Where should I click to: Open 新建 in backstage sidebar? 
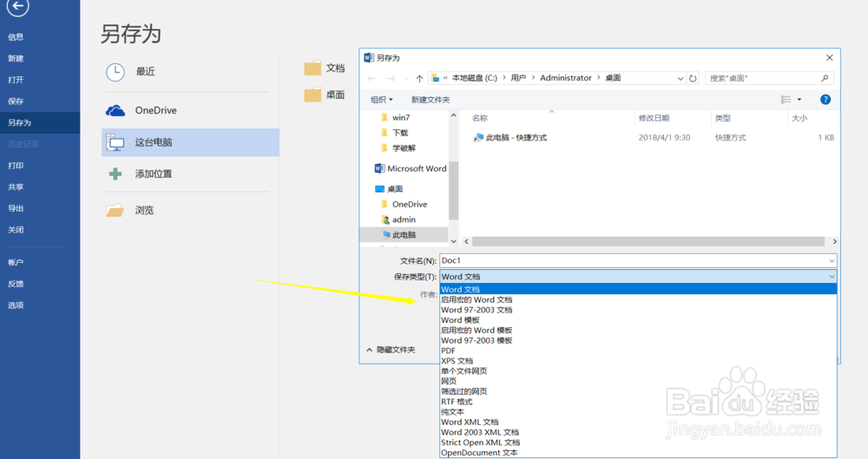tap(16, 59)
